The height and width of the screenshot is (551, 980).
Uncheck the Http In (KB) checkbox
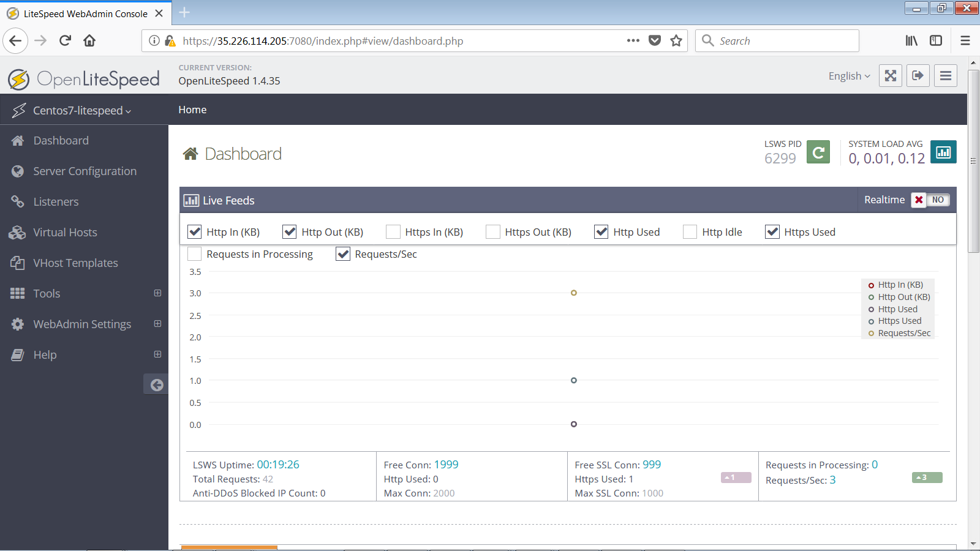[x=195, y=232]
